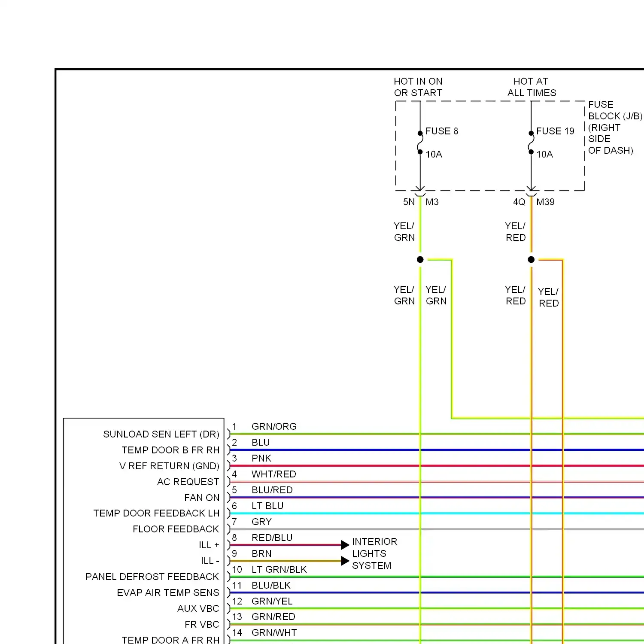The width and height of the screenshot is (644, 644).
Task: Click the LT GRN/BLK wire label on pin 10
Action: (279, 569)
